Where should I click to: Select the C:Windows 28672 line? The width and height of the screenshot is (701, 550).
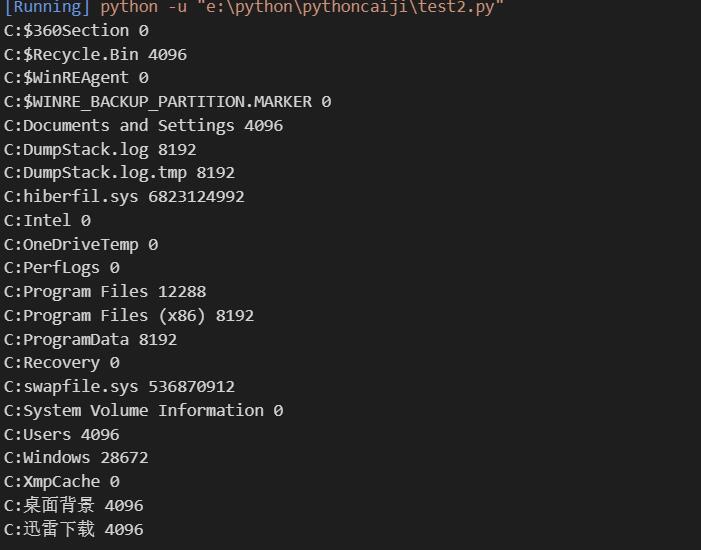76,458
